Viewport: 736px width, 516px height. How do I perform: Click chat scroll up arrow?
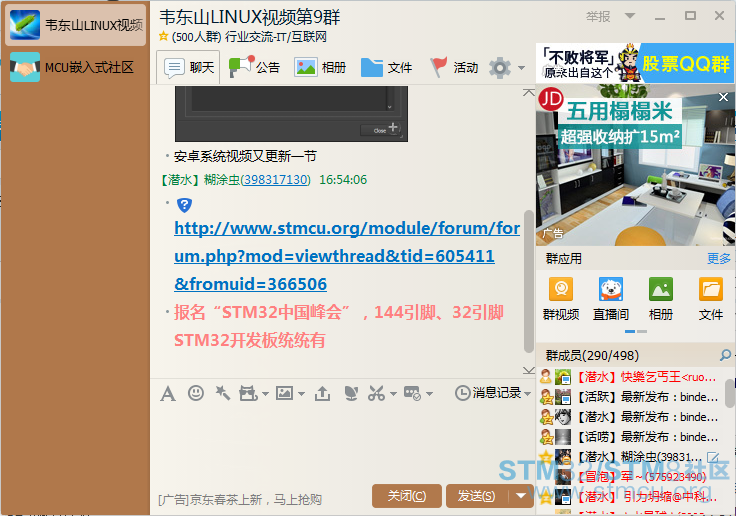[529, 92]
